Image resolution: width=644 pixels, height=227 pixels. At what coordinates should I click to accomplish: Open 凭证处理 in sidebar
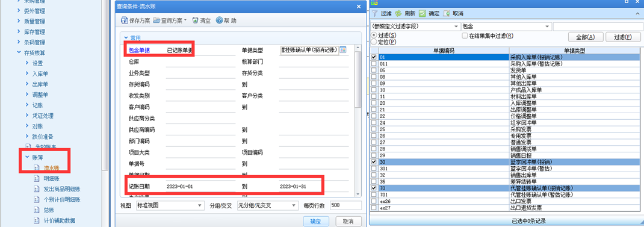pos(43,116)
